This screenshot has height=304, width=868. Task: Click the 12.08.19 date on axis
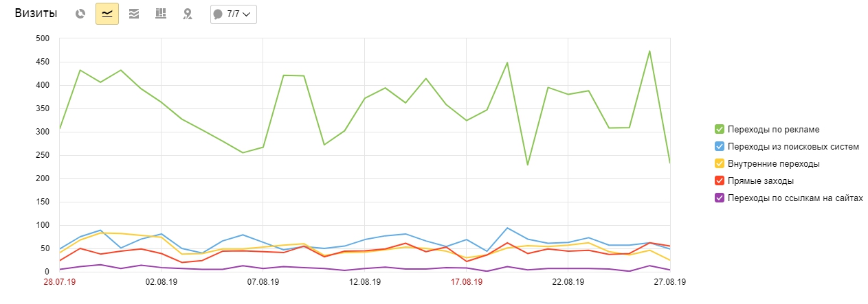coord(365,282)
